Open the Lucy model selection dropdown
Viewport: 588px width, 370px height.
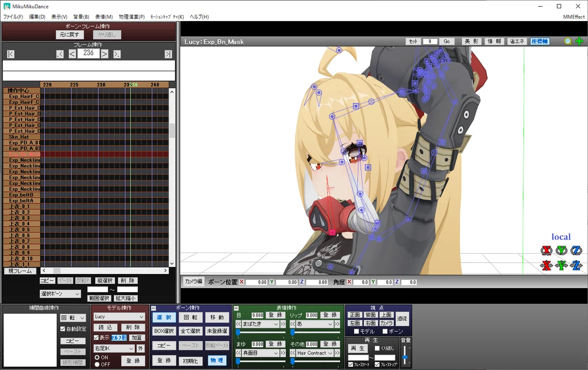[119, 317]
